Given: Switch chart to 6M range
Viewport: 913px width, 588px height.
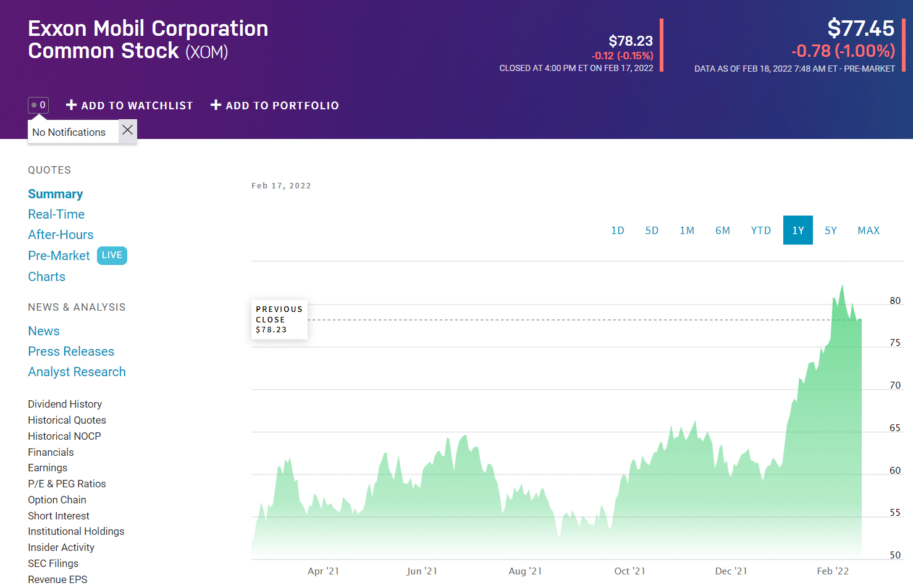Looking at the screenshot, I should point(723,230).
